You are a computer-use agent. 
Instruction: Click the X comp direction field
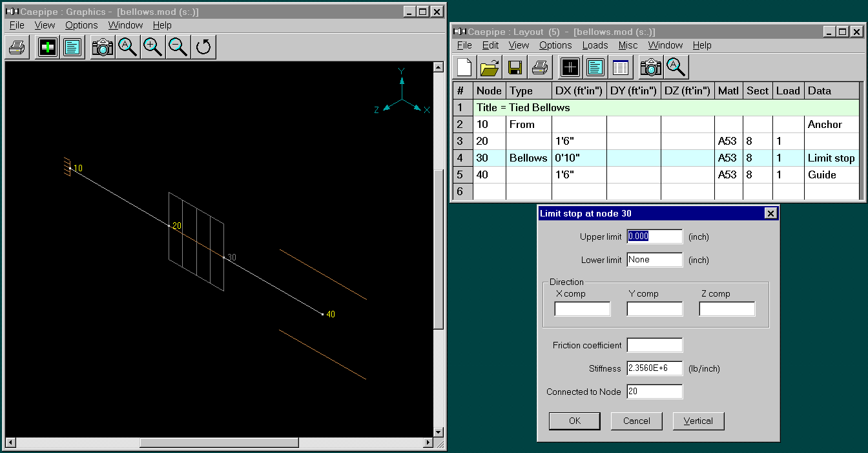coord(583,309)
